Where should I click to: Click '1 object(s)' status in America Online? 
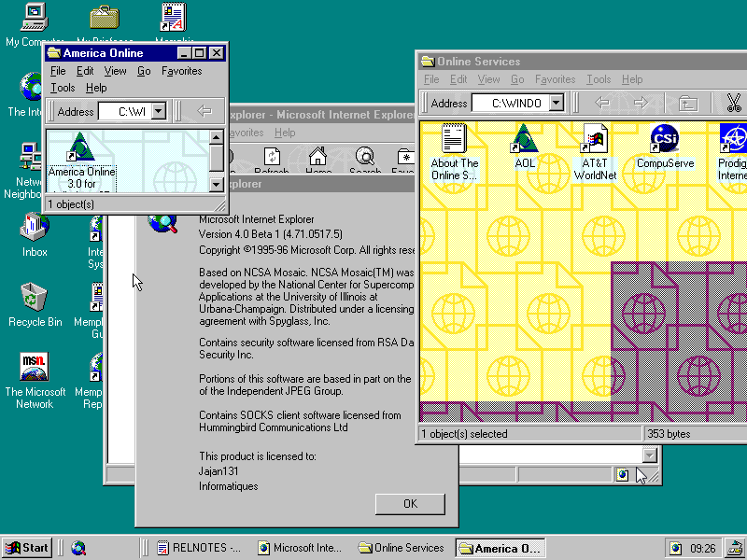[71, 204]
